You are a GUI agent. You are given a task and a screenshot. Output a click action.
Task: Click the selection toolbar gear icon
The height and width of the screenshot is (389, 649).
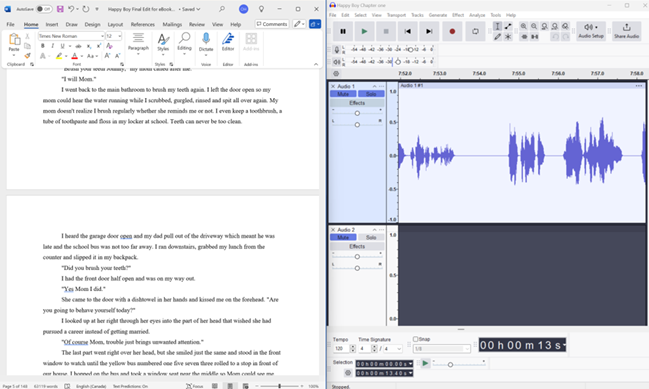click(x=348, y=373)
